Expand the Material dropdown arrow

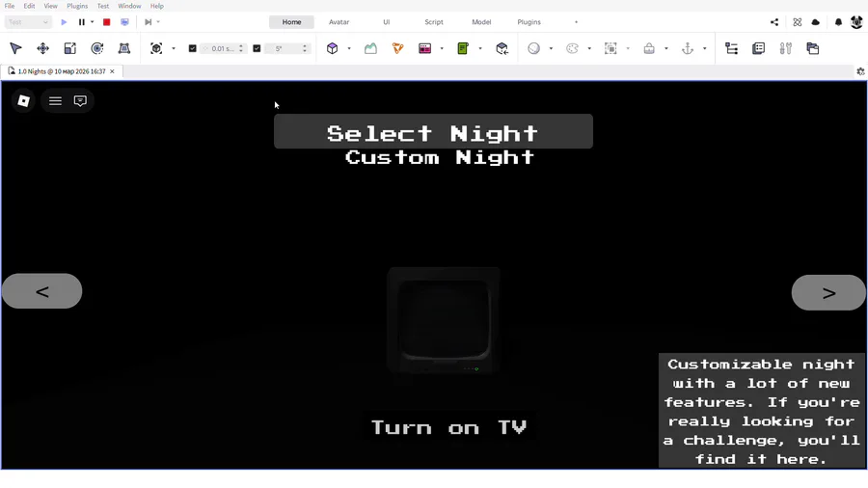(551, 48)
